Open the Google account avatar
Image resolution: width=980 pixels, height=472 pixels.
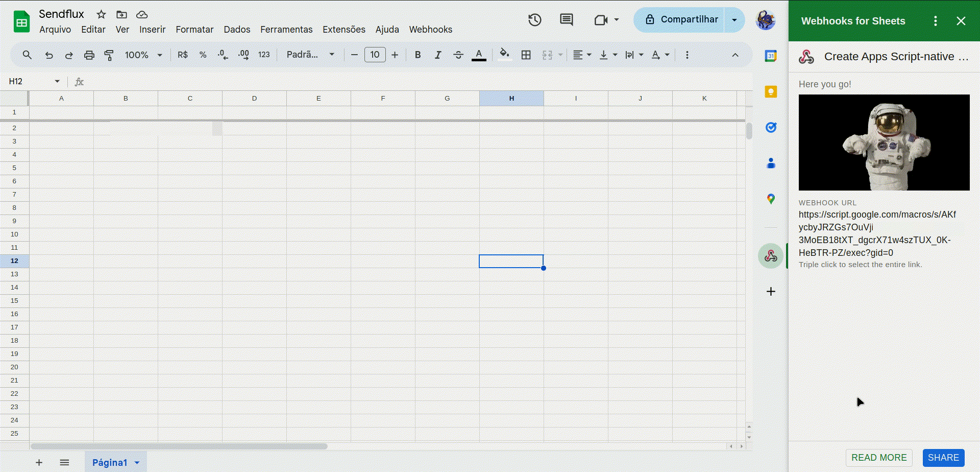[766, 20]
